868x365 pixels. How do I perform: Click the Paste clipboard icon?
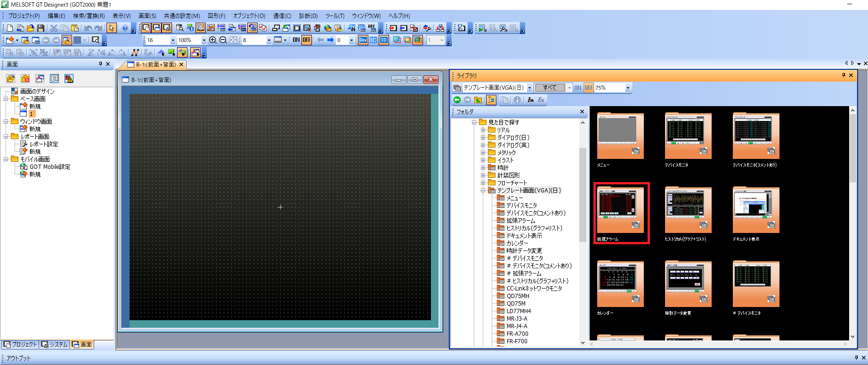tap(75, 28)
